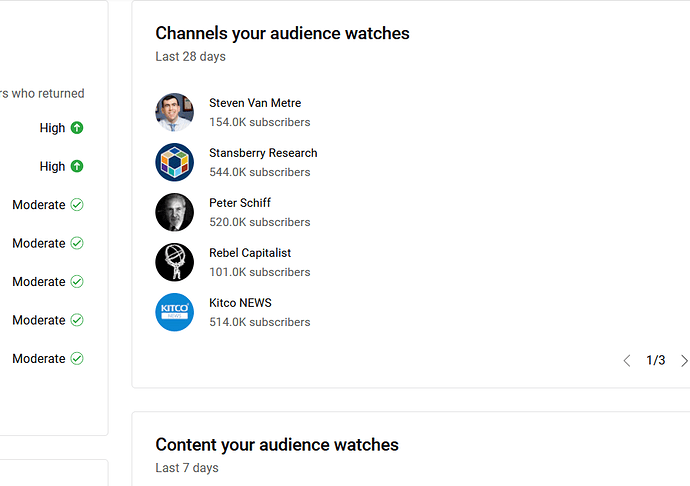The height and width of the screenshot is (486, 690).
Task: Open Peter Schiff channel avatar
Action: [x=175, y=212]
